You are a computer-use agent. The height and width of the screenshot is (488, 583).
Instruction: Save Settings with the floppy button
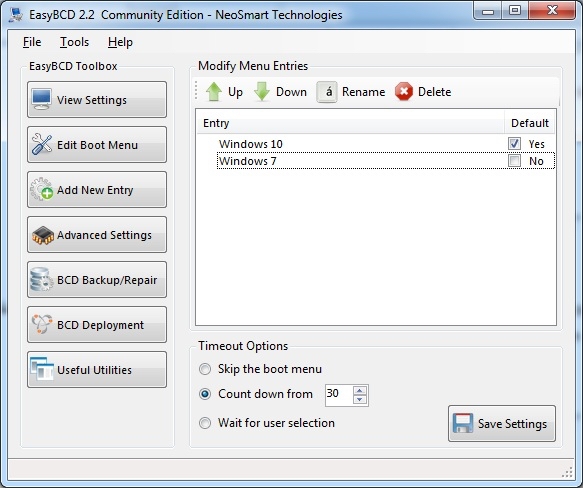[502, 424]
